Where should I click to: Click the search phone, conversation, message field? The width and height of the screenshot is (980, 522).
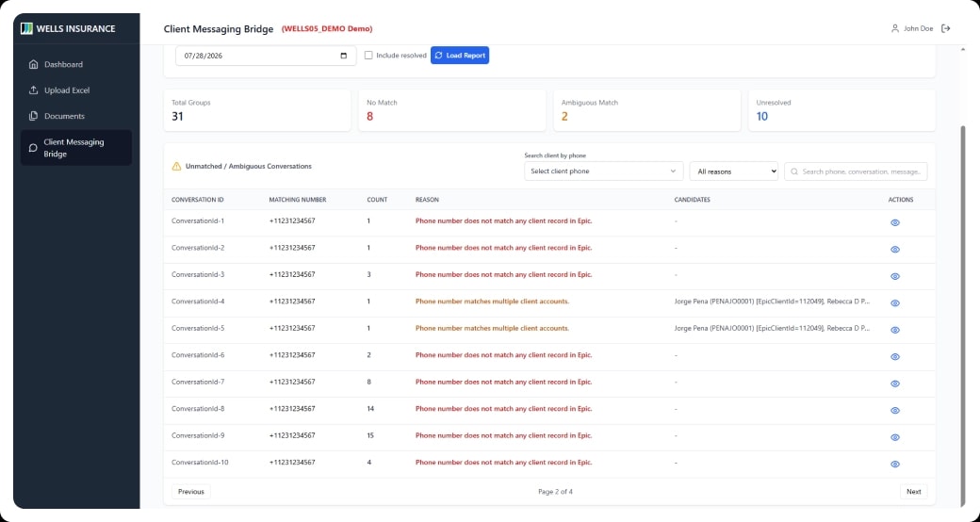point(856,171)
